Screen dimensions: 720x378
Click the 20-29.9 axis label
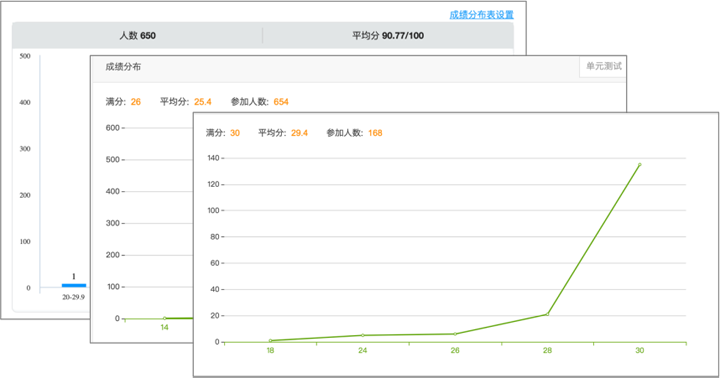pos(73,297)
